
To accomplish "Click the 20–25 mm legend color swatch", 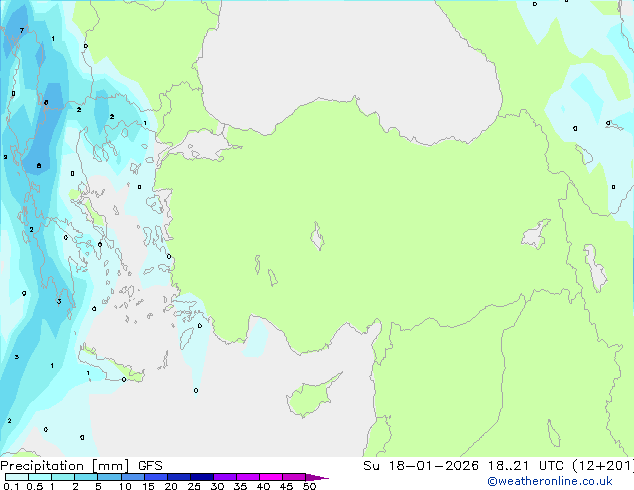I will pyautogui.click(x=179, y=477).
